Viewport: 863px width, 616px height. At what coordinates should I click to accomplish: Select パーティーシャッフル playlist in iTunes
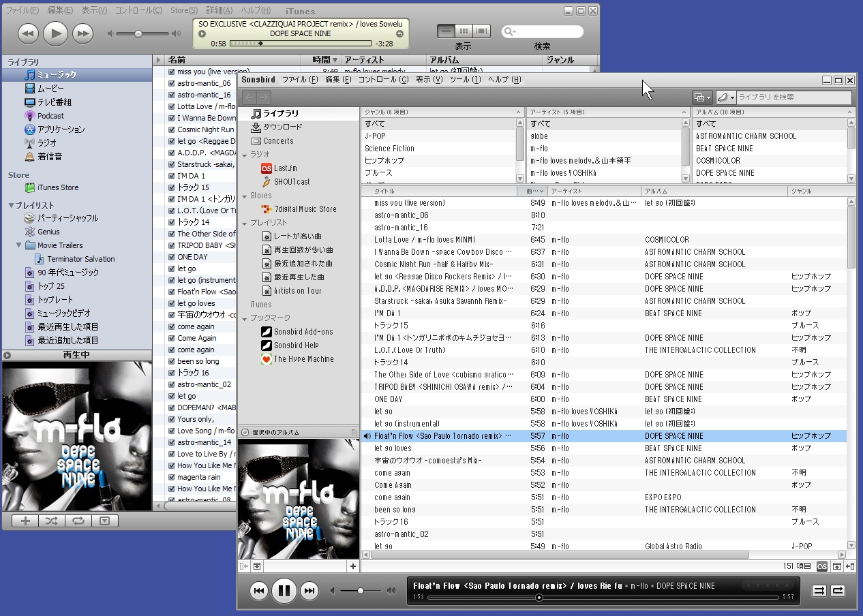pyautogui.click(x=67, y=218)
